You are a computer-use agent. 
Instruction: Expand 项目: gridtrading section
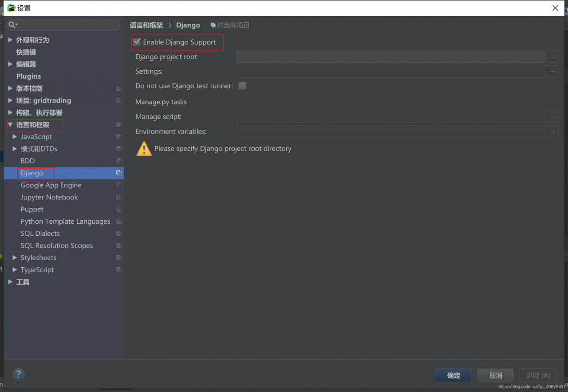coord(10,100)
